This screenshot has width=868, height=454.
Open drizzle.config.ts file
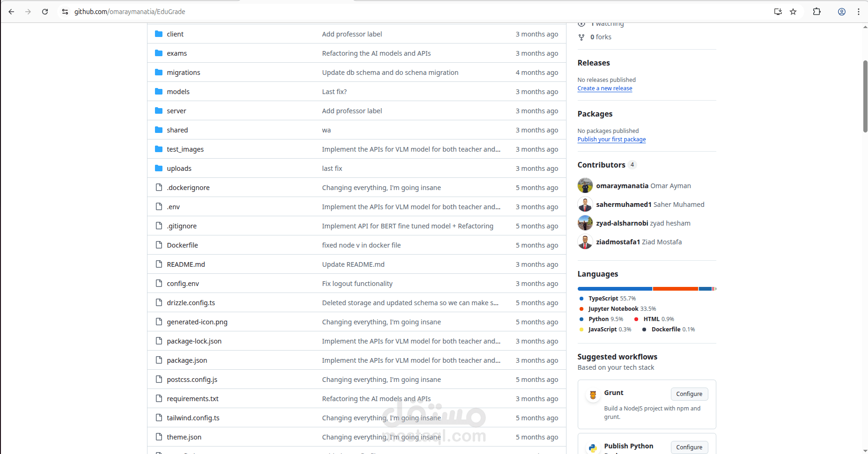(x=191, y=303)
